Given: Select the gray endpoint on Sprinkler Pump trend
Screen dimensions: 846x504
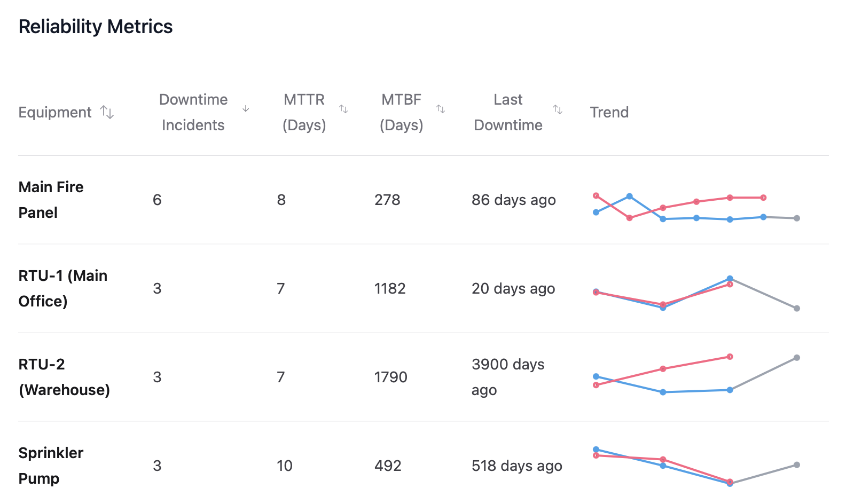Looking at the screenshot, I should tap(796, 465).
